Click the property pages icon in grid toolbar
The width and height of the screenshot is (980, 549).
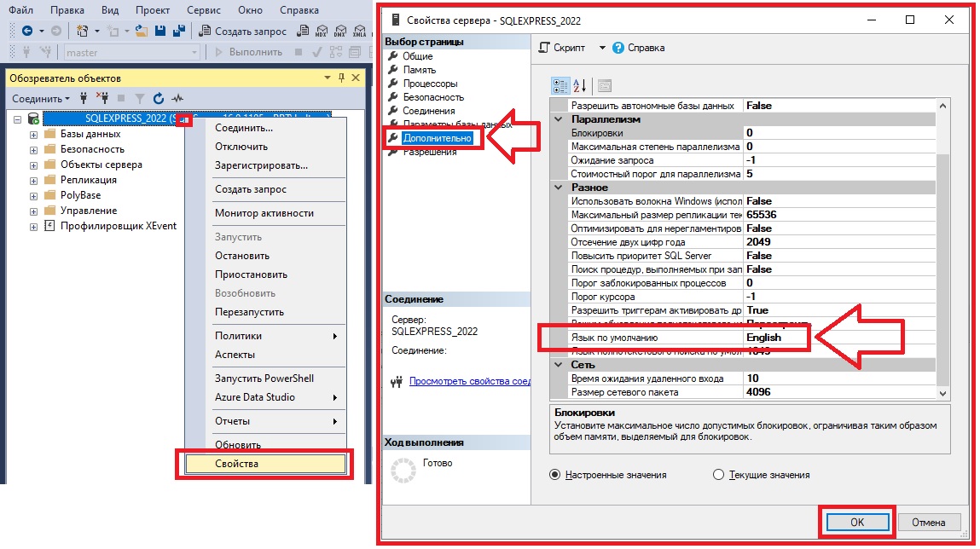click(604, 85)
